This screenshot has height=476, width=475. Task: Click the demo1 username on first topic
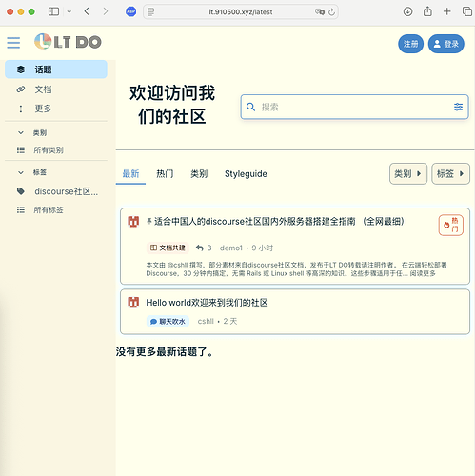(231, 248)
